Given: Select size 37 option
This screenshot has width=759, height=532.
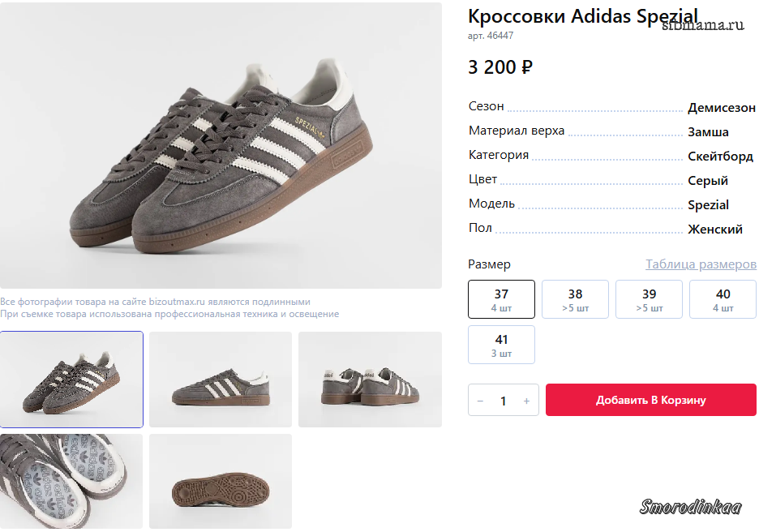Looking at the screenshot, I should [501, 299].
